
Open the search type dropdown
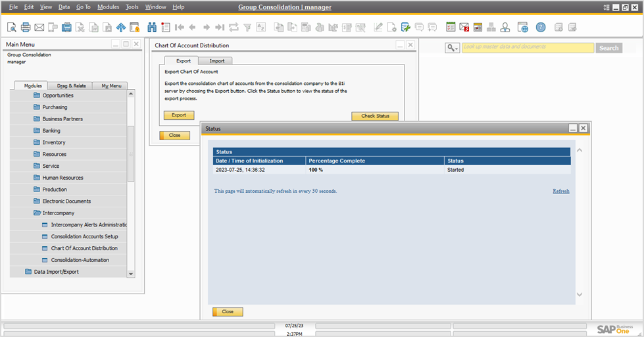(452, 48)
